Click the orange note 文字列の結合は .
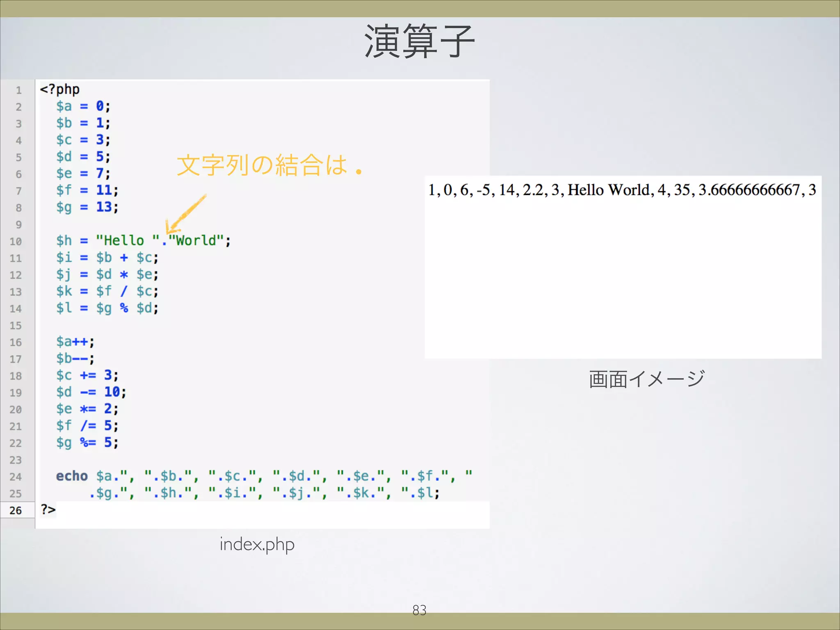This screenshot has width=840, height=630. (x=269, y=165)
